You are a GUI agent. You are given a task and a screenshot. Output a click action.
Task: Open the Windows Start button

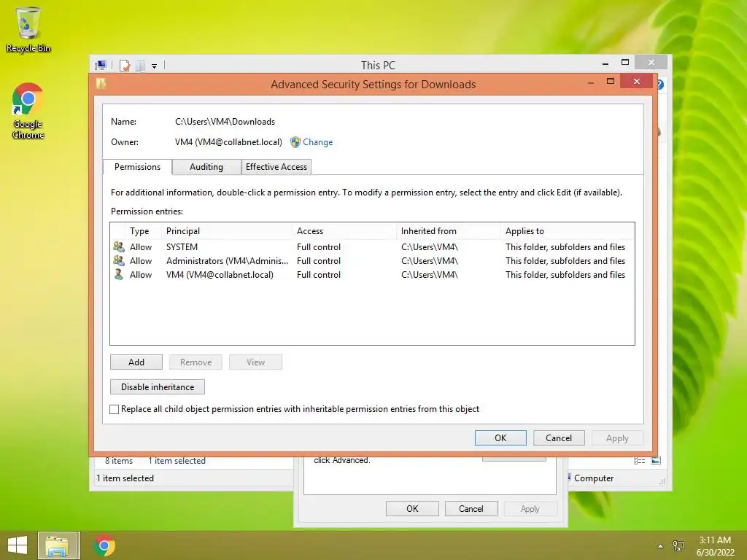pos(18,545)
